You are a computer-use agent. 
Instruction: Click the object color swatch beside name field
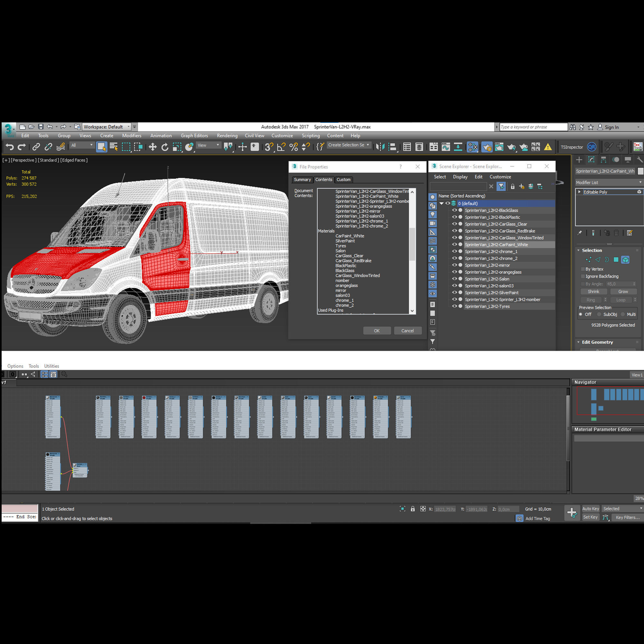pyautogui.click(x=640, y=171)
